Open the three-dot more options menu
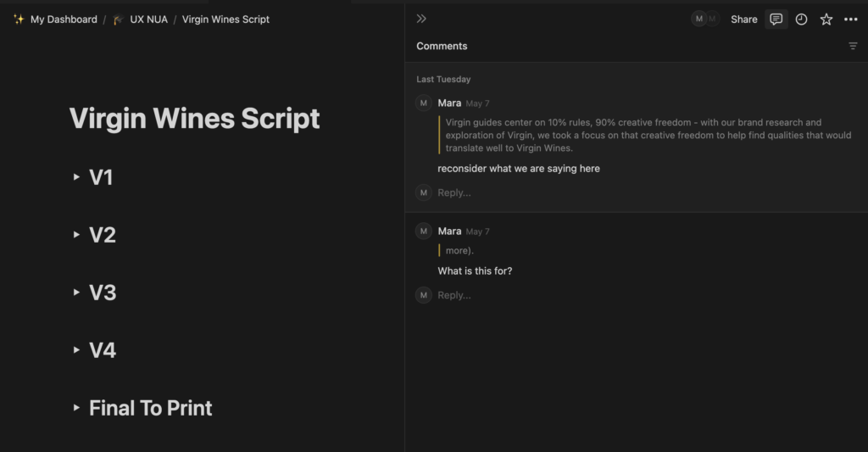This screenshot has height=452, width=868. click(851, 20)
